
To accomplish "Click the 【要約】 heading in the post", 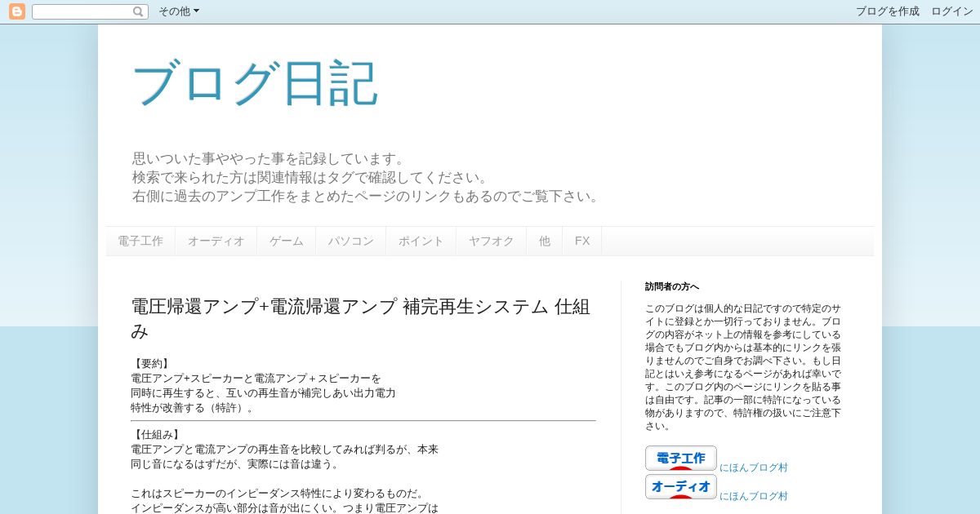I will point(150,364).
